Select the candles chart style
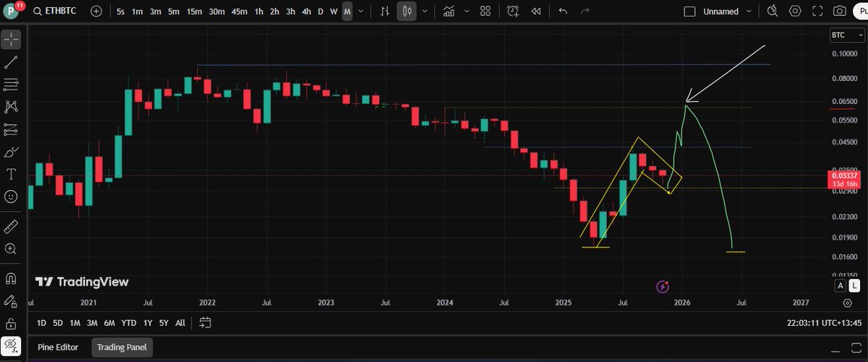 (x=408, y=12)
